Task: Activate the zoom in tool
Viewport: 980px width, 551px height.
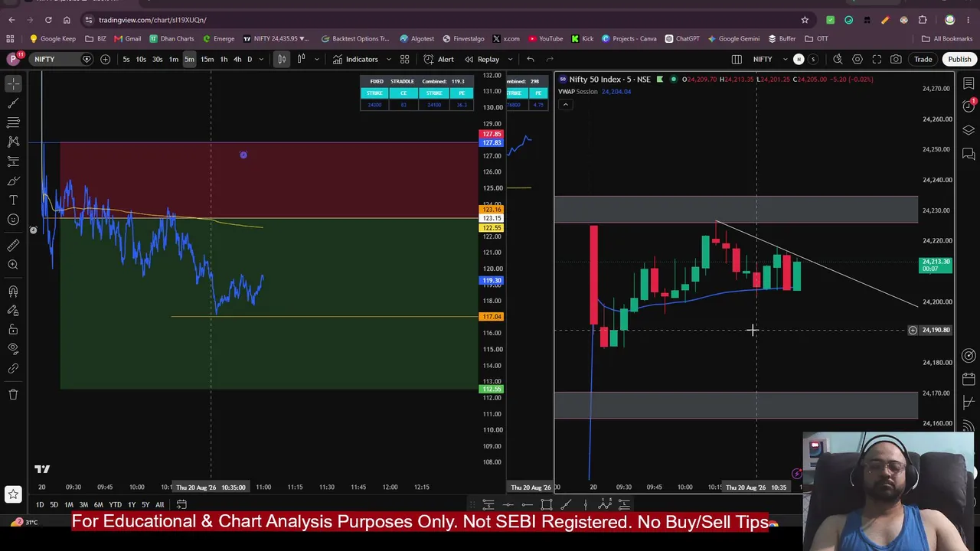Action: 13,265
